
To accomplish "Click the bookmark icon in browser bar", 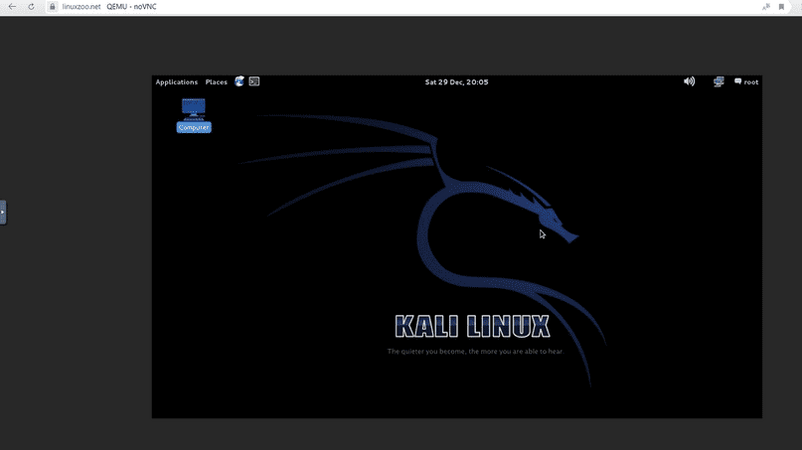I will [782, 7].
